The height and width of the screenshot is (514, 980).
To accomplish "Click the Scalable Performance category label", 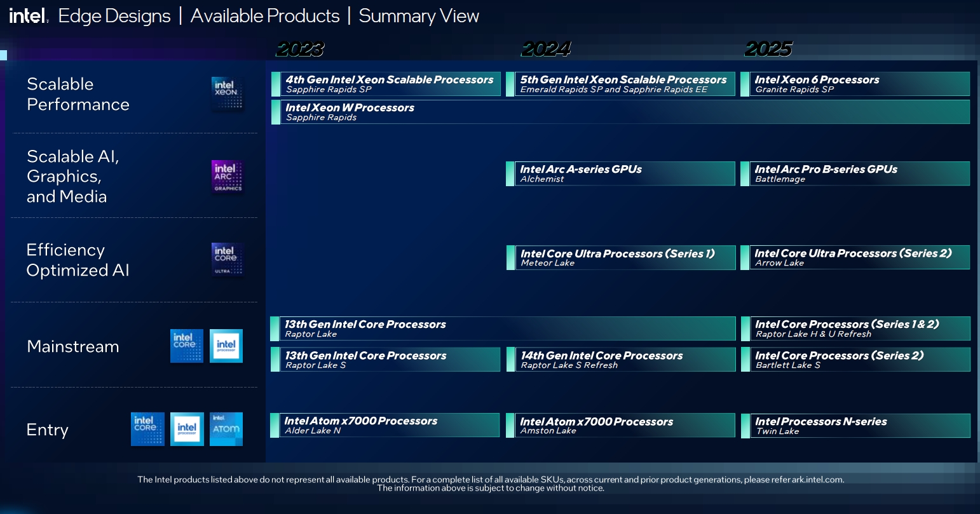I will pos(78,94).
